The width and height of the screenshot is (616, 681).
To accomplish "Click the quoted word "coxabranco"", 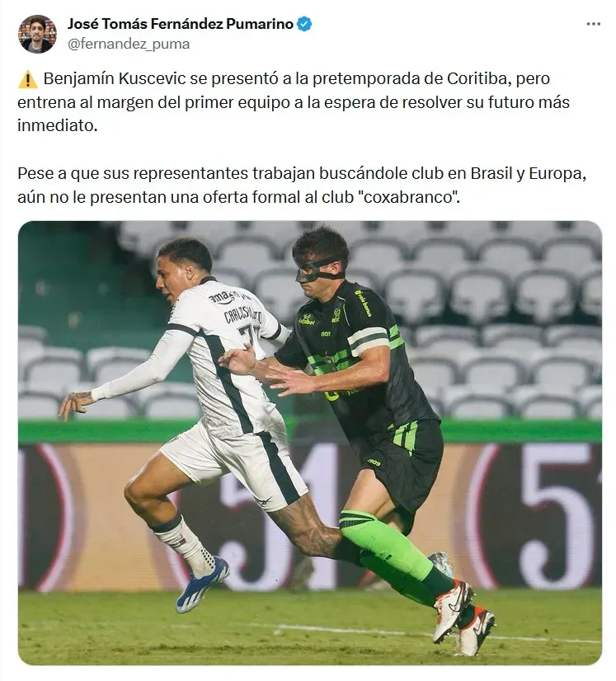I will pos(407,197).
